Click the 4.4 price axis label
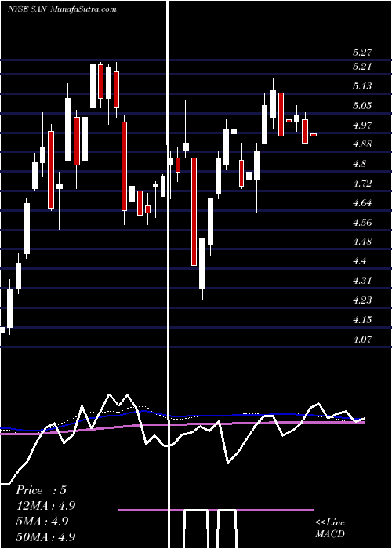Viewport: 392px width, 549px height. [x=359, y=261]
